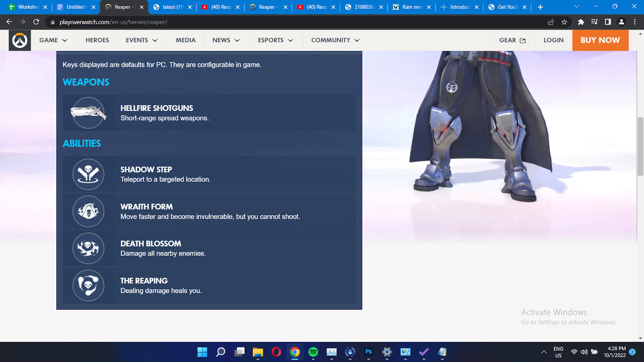
Task: Expand the EVENTS navigation dropdown
Action: (142, 40)
